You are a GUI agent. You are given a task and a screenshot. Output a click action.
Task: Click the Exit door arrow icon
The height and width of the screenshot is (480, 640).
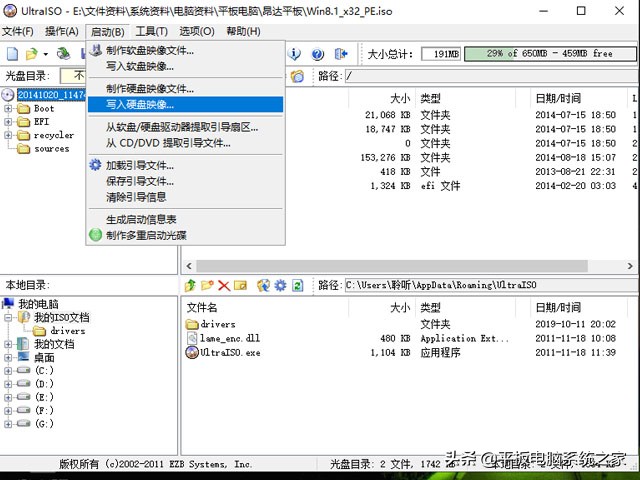pyautogui.click(x=341, y=53)
